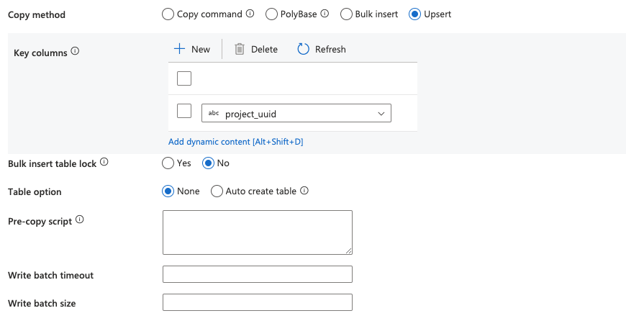Select the Copy command radio option

[x=168, y=14]
